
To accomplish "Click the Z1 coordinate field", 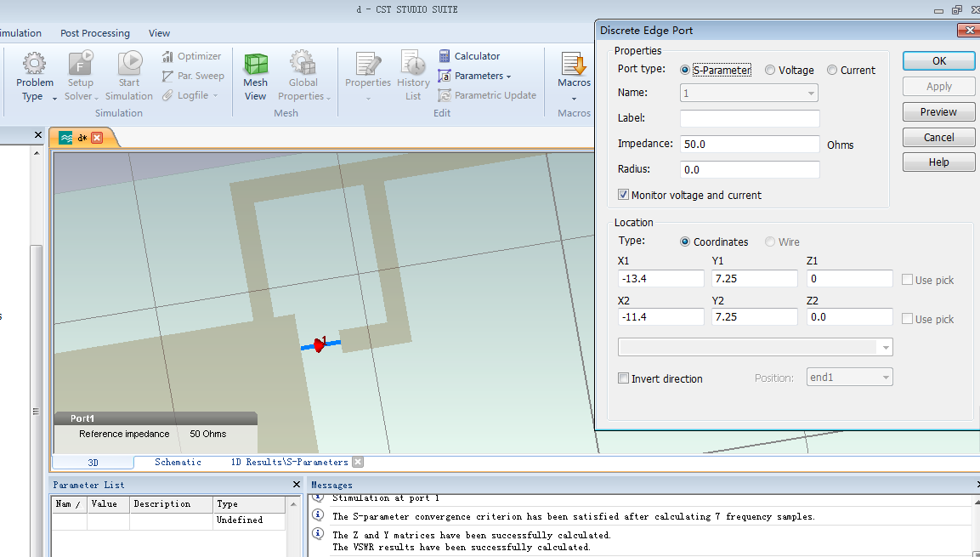I will pos(849,279).
